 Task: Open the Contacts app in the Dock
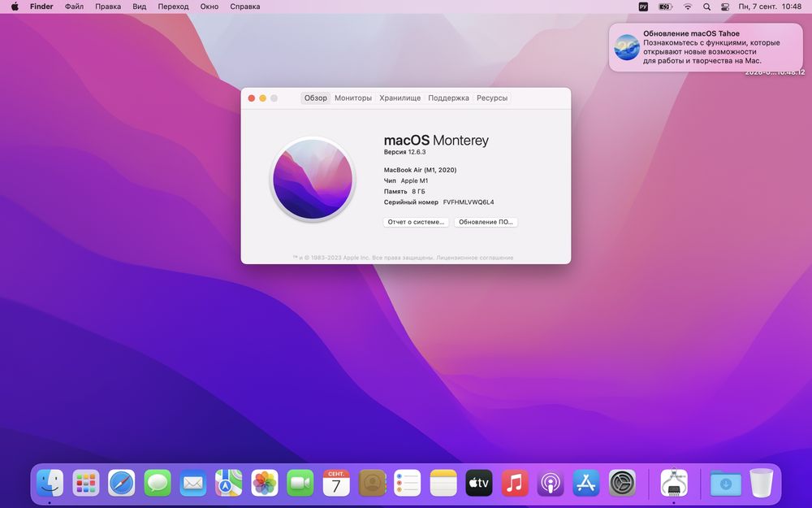[372, 483]
